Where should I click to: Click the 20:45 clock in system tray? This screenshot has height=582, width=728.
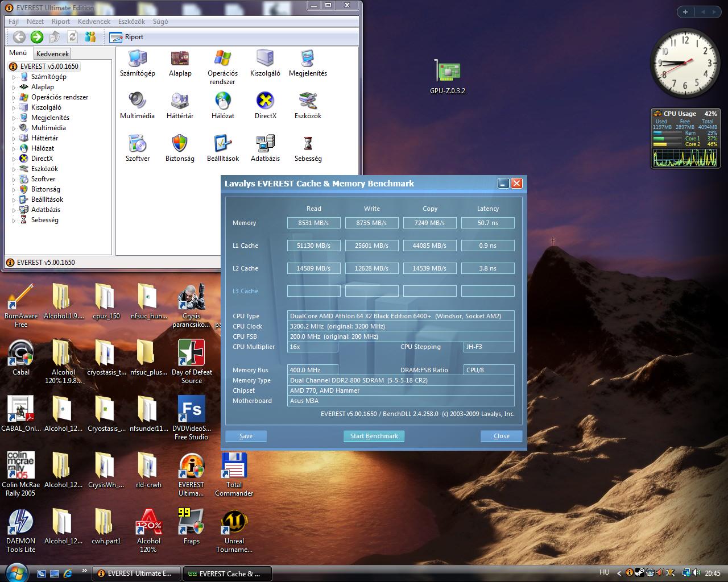pyautogui.click(x=713, y=573)
